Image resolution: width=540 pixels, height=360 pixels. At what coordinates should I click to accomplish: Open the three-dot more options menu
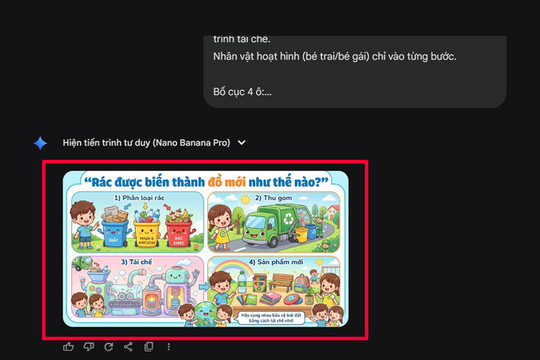click(168, 347)
